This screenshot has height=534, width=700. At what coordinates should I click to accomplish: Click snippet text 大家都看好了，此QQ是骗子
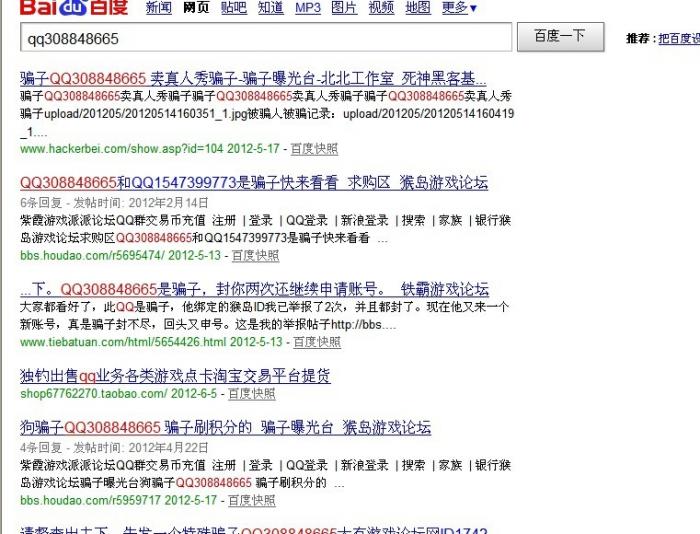95,307
